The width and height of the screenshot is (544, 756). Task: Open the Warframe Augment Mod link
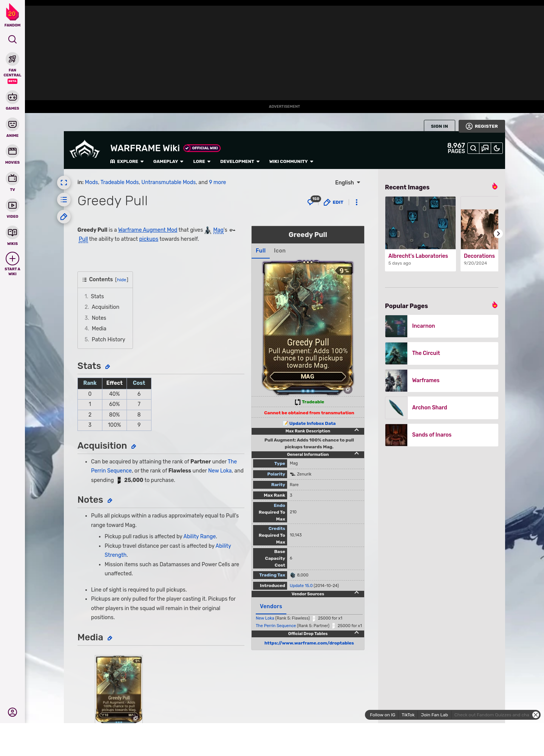tap(148, 230)
